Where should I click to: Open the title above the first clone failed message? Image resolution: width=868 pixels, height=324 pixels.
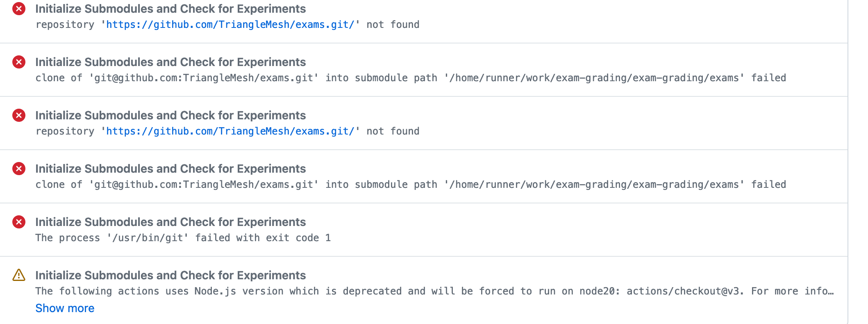pyautogui.click(x=170, y=62)
